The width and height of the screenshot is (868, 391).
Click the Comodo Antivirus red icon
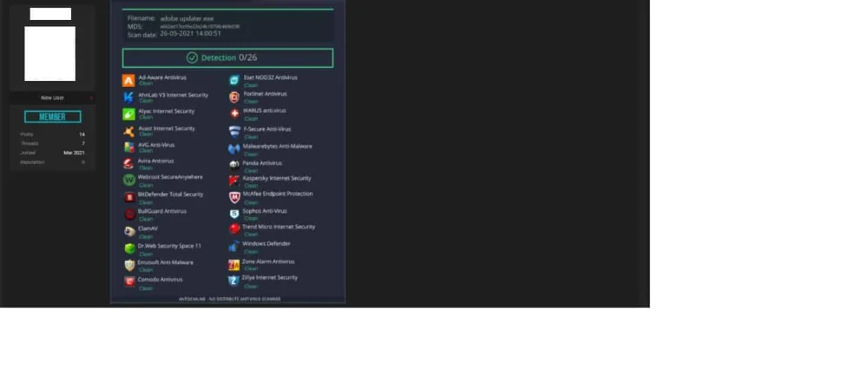click(x=129, y=282)
